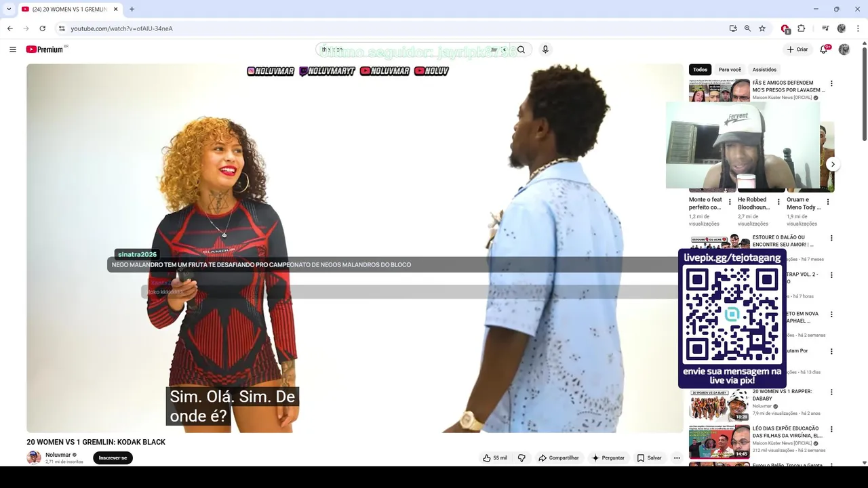Open 20 WOMEN VS 1 RAPPER: DABABY thumbnail
The image size is (868, 488).
click(x=719, y=405)
